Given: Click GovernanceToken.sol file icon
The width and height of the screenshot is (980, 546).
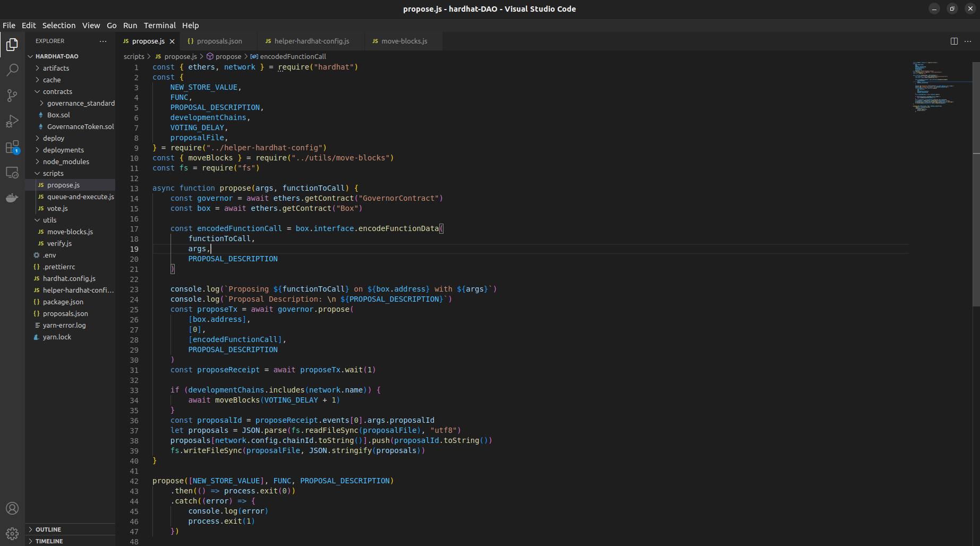Looking at the screenshot, I should tap(41, 126).
